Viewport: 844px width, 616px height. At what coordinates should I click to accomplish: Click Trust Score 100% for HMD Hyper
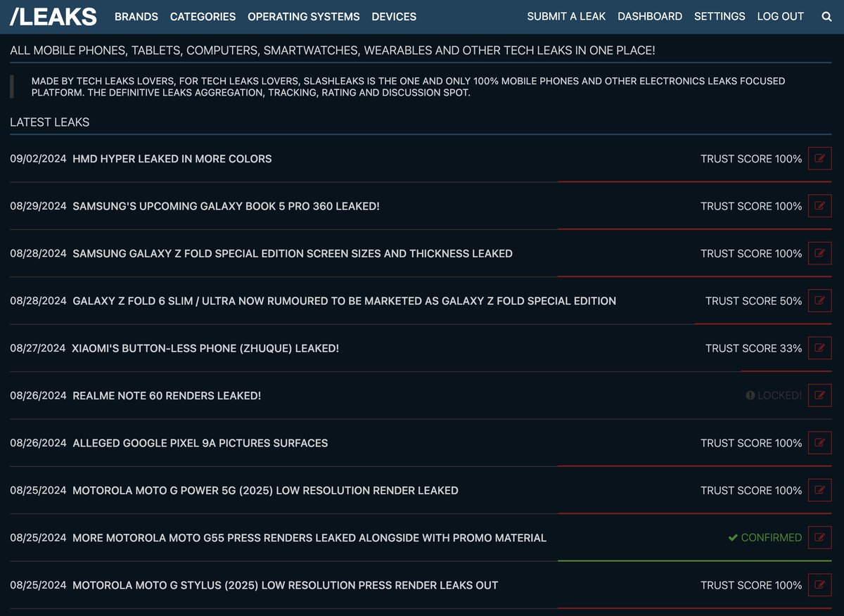click(751, 159)
